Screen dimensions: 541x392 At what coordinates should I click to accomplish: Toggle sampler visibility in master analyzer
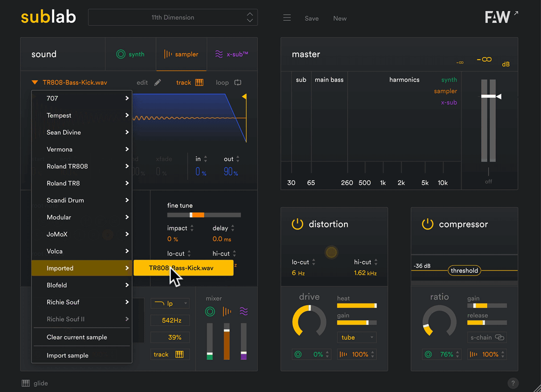click(x=446, y=91)
